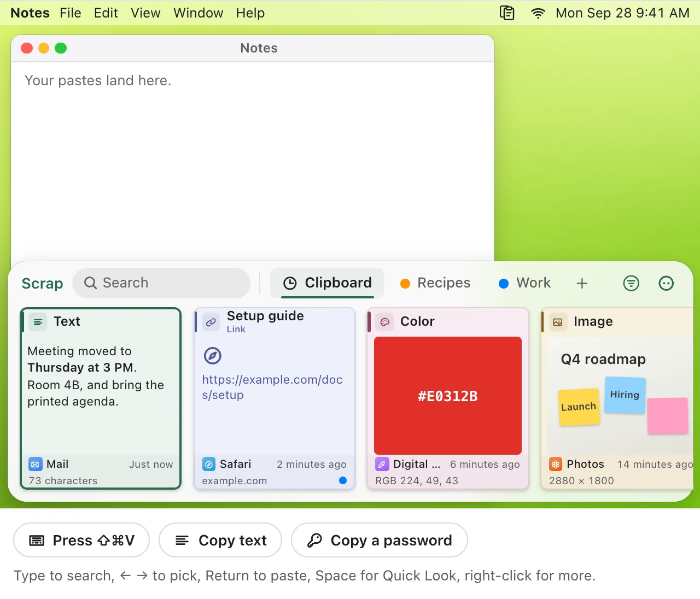Click the Safari app icon on the Setup guide card

[x=209, y=465]
